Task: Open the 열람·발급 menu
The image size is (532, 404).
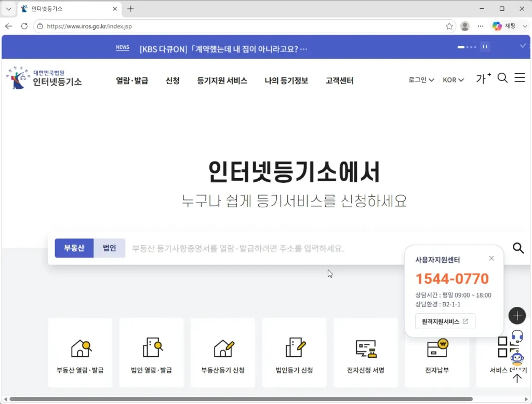Action: coord(132,80)
